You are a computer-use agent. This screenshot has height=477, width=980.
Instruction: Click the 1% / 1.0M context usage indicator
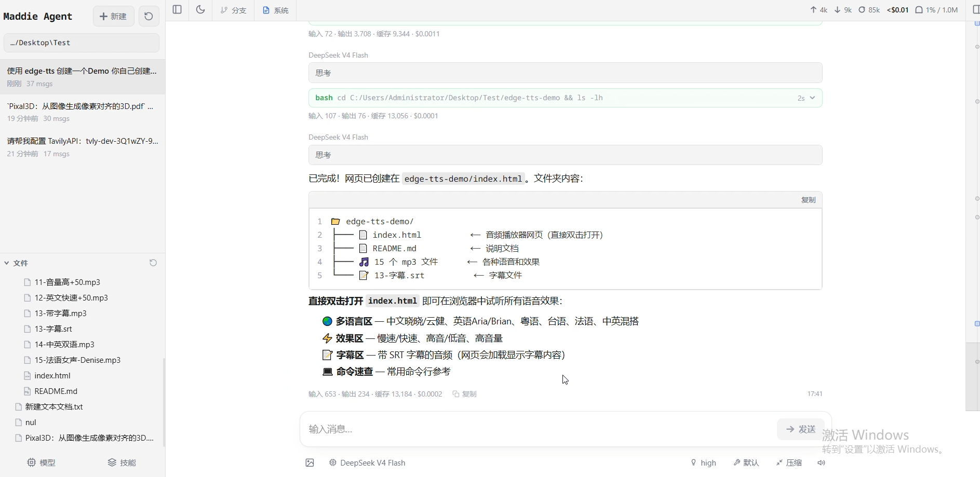pyautogui.click(x=936, y=10)
